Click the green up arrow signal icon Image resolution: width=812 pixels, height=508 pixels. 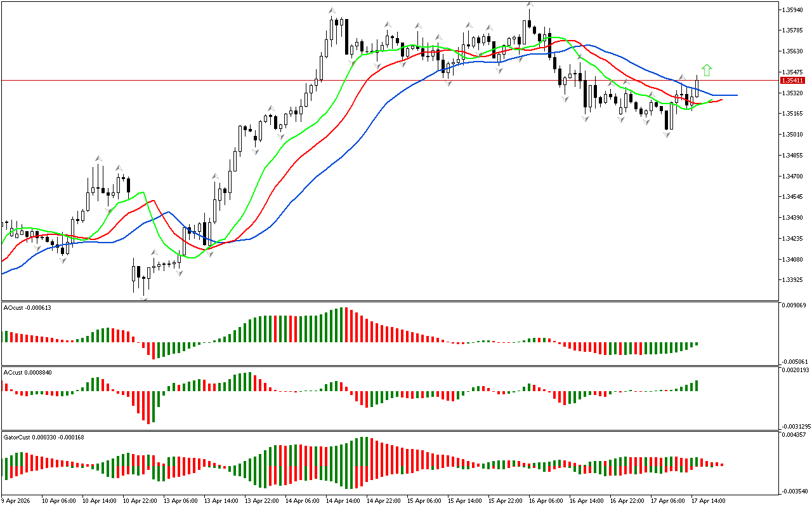pyautogui.click(x=707, y=70)
